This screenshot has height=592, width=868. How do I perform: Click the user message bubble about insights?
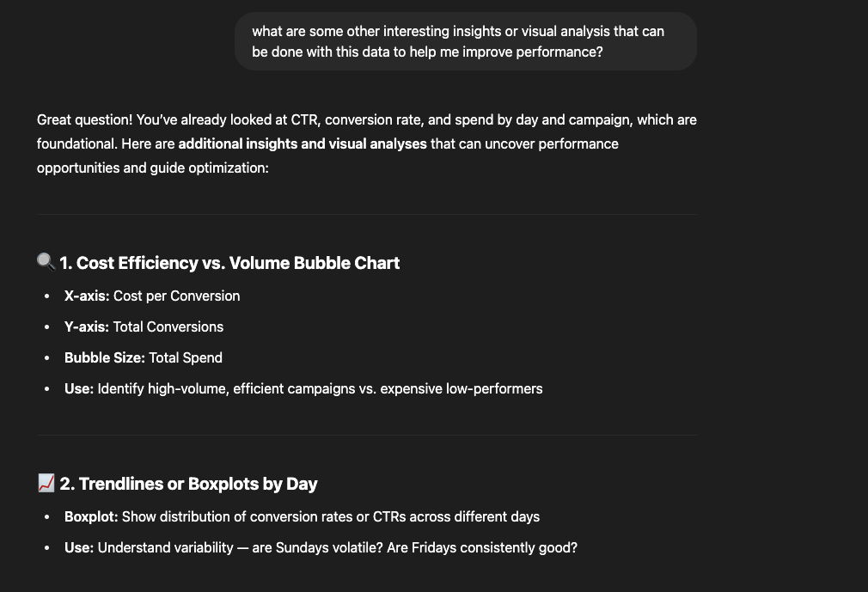(x=466, y=41)
